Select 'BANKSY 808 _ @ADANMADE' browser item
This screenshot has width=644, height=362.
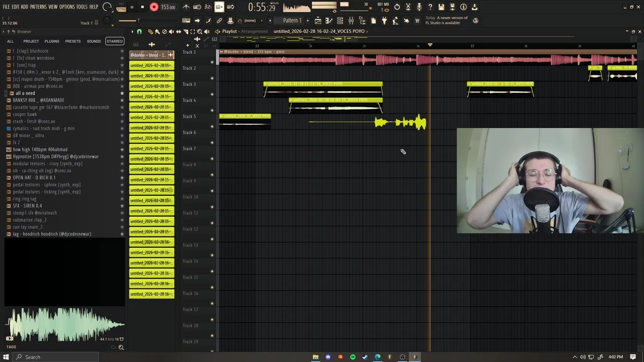tap(38, 100)
